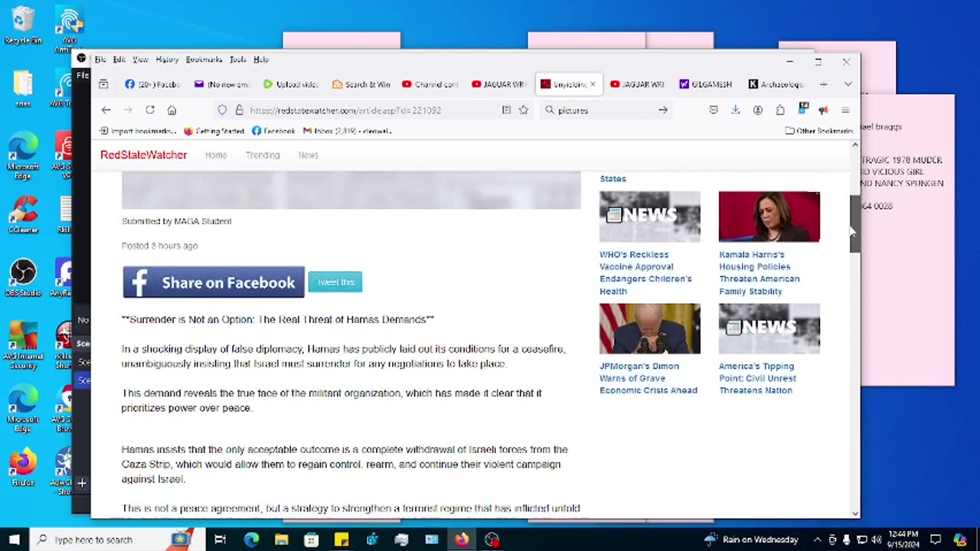The height and width of the screenshot is (551, 980).
Task: Open Rain on Wednesday weather widget
Action: coord(751,540)
